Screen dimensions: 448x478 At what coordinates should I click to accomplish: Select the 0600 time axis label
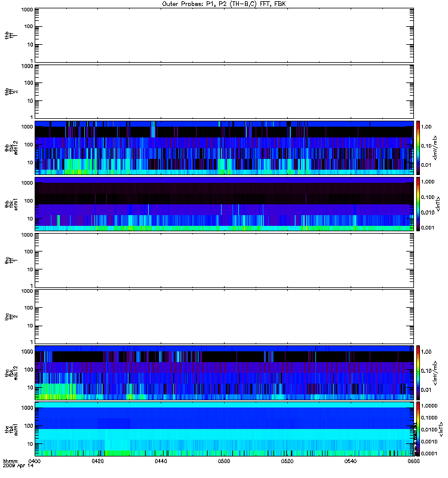413,461
